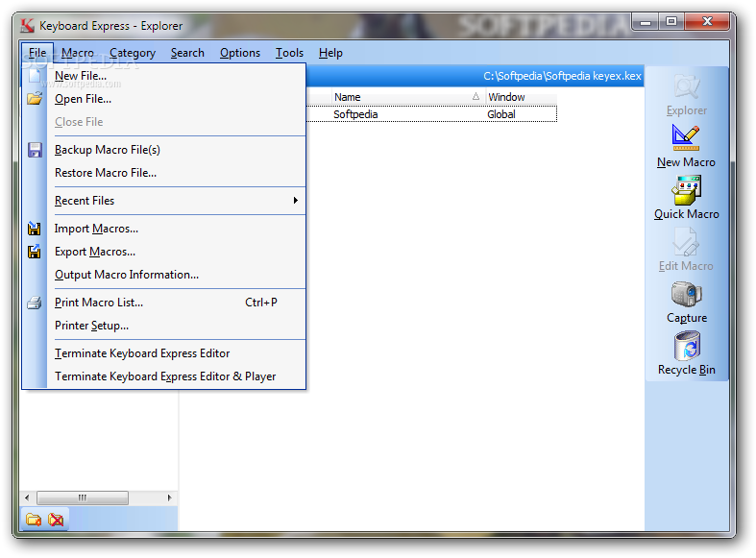Viewport: 756px width, 558px height.
Task: Click the Edit Macro icon
Action: [x=686, y=250]
